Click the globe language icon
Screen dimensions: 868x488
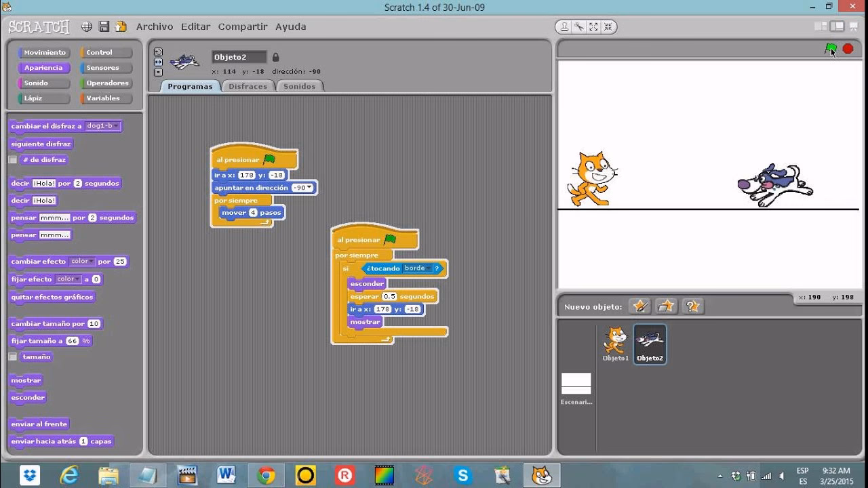coord(87,26)
